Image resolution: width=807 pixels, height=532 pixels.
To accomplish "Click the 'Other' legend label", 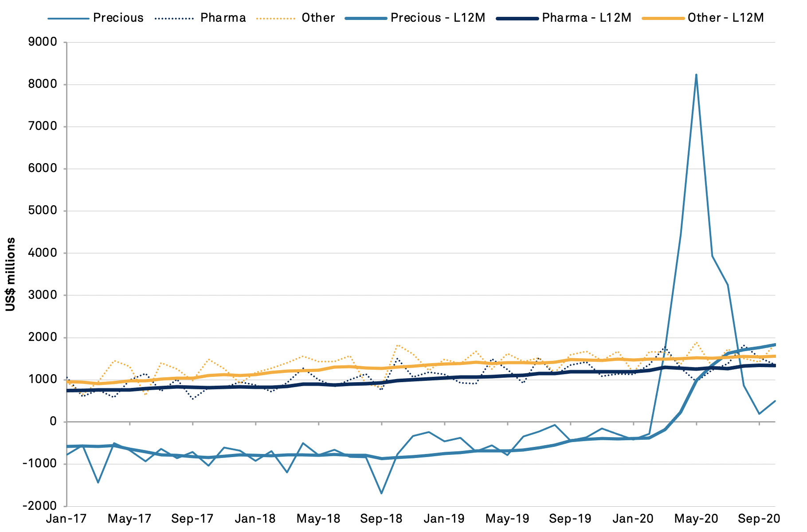I will tap(318, 18).
